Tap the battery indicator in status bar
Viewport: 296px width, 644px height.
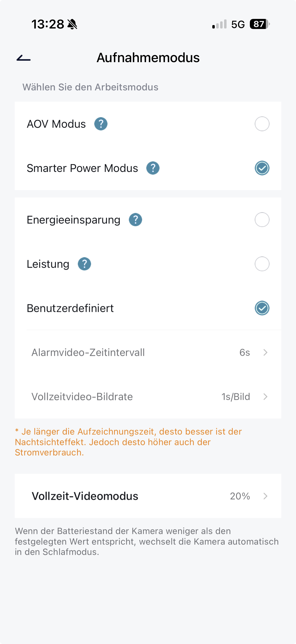(259, 24)
